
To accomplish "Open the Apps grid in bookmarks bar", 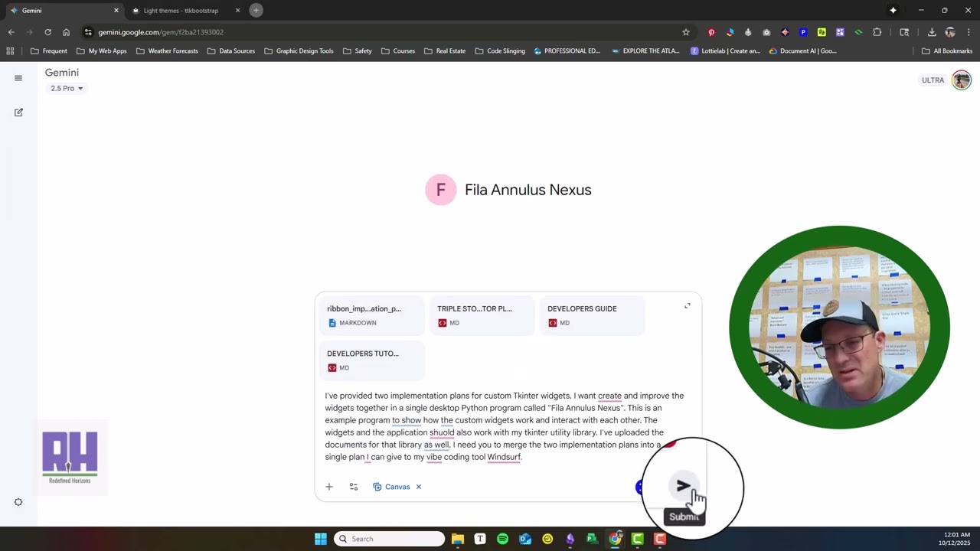I will coord(10,51).
